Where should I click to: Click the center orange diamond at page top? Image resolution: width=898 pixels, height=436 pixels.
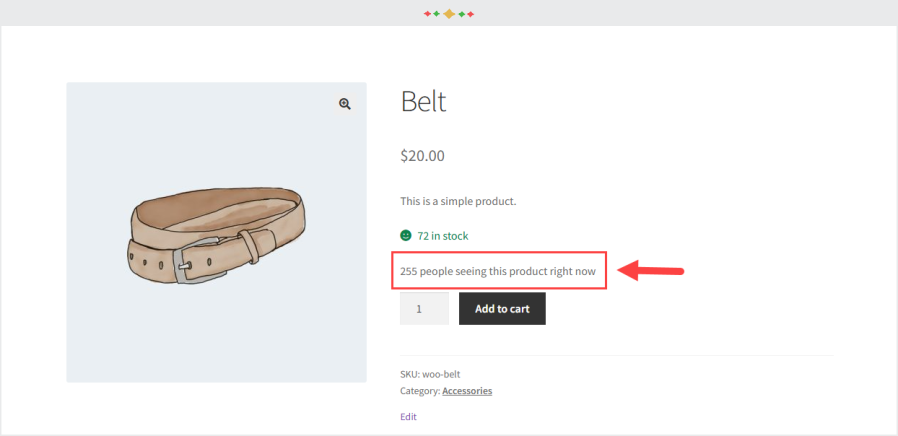[449, 14]
